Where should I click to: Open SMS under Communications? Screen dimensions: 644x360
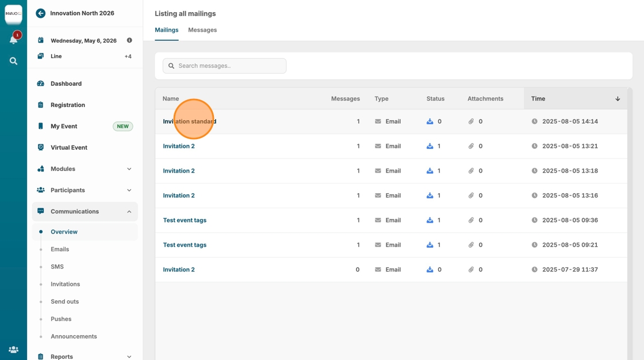57,267
